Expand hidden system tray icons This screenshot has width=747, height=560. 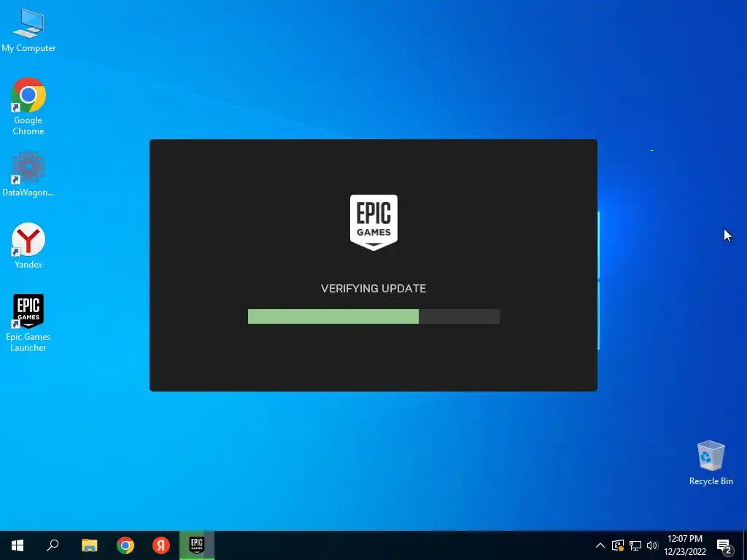click(x=600, y=545)
